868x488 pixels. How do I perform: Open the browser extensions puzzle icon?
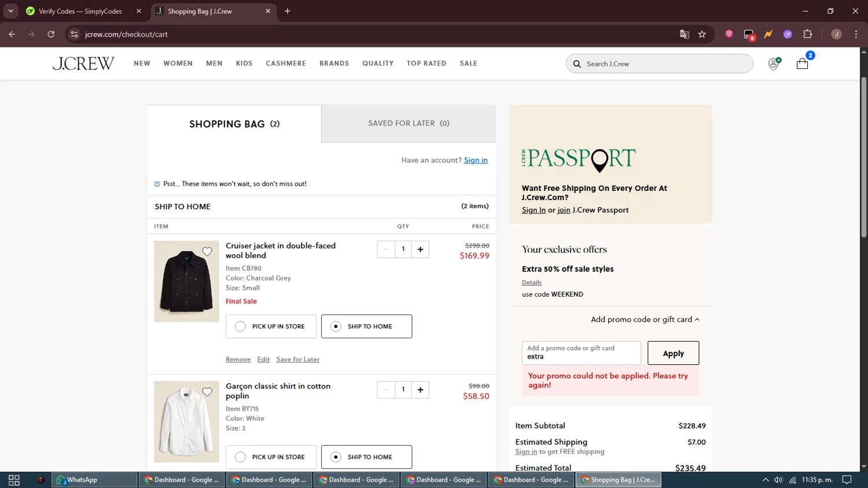tap(808, 34)
